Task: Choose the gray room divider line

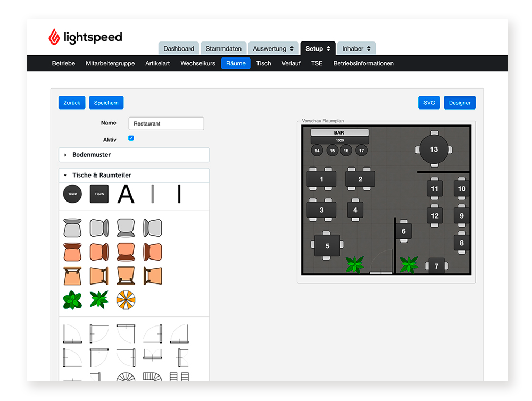Action: pyautogui.click(x=152, y=194)
